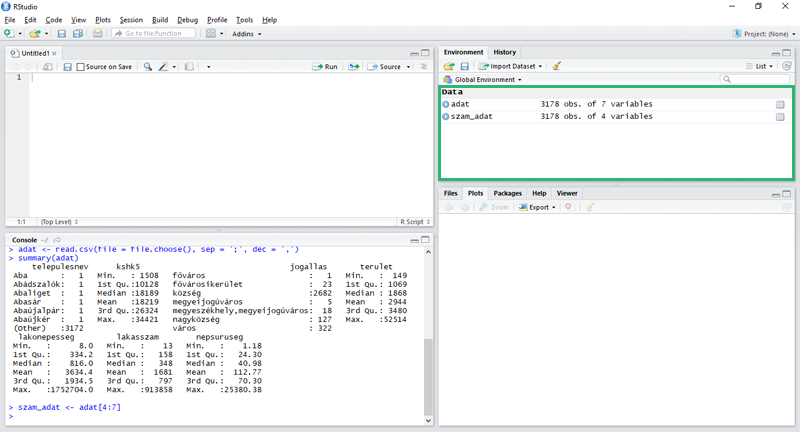
Task: Open the (Top Level) scope selector
Action: click(59, 222)
